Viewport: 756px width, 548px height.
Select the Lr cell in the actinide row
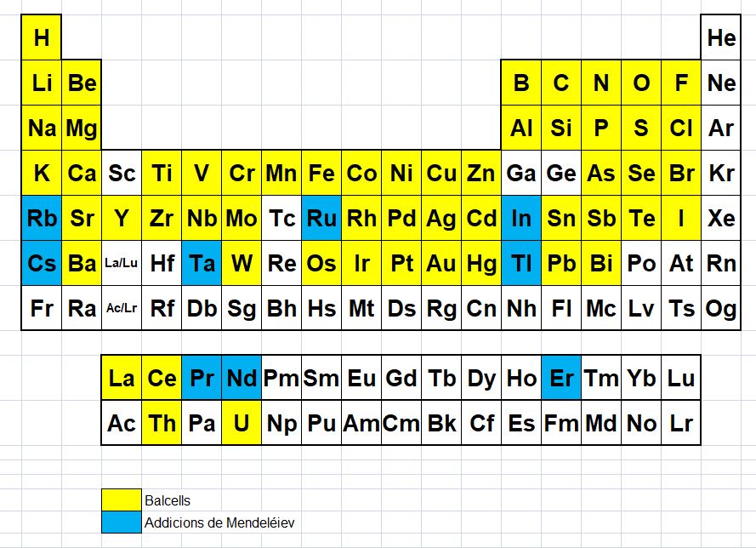tap(681, 423)
